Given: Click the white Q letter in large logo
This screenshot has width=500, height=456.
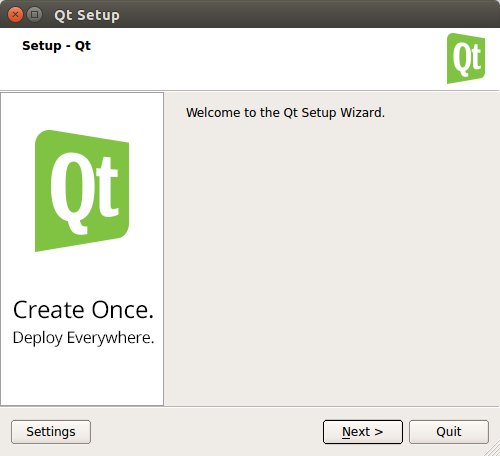Looking at the screenshot, I should click(x=71, y=193).
